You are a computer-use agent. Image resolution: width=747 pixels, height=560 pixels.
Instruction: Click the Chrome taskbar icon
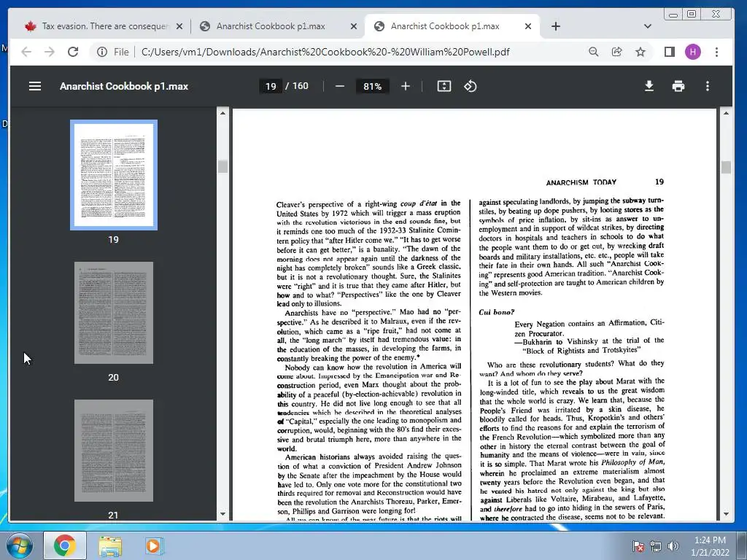pos(65,545)
